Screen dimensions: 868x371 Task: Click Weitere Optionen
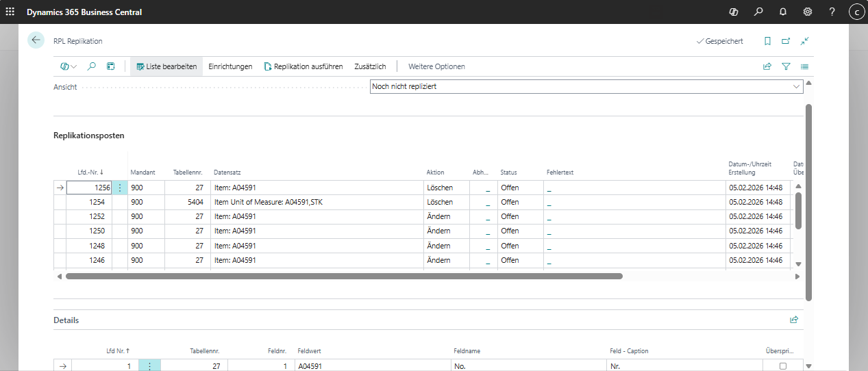(x=436, y=66)
